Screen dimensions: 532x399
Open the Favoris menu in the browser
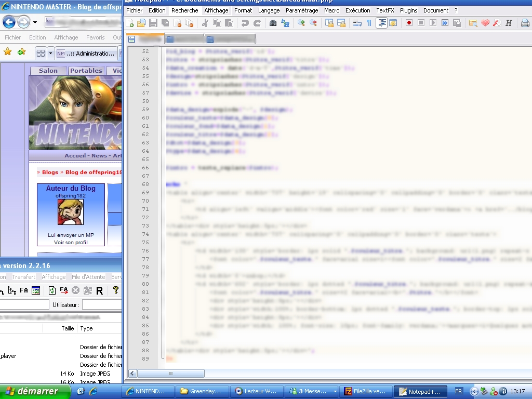click(x=96, y=37)
